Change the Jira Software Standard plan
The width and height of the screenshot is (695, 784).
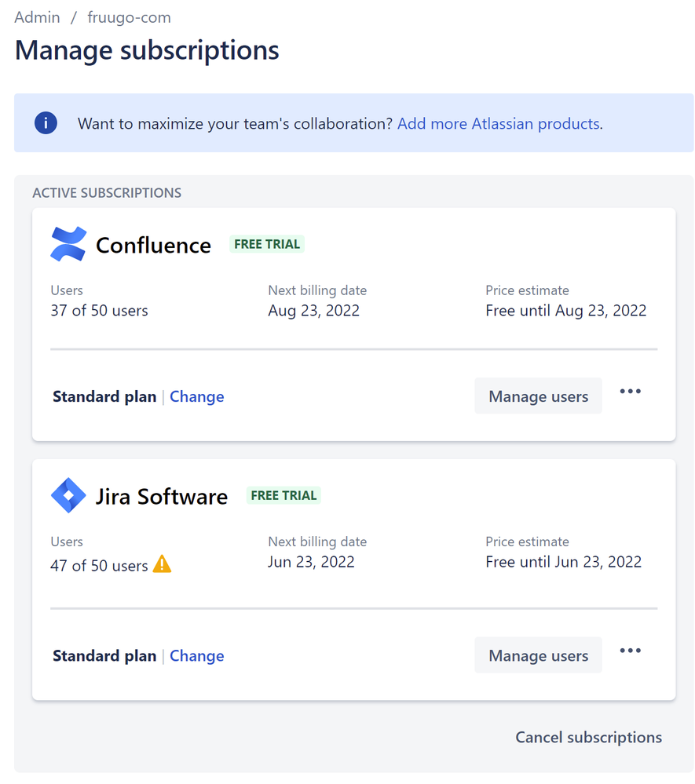pos(196,655)
